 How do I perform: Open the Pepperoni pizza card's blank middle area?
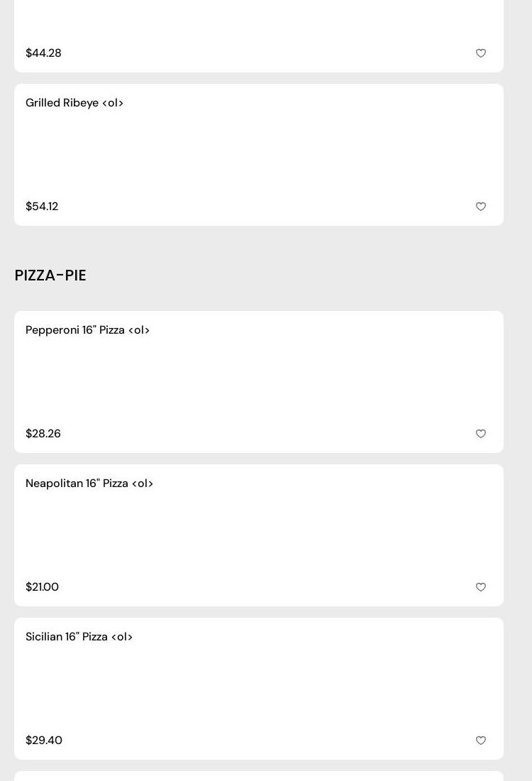(x=259, y=382)
